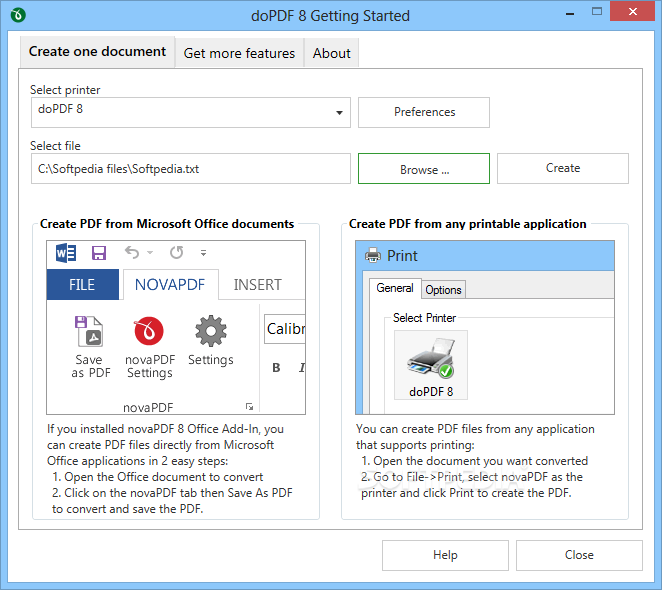Click the novaPDF group dialog launcher icon
The image size is (662, 590).
(250, 406)
